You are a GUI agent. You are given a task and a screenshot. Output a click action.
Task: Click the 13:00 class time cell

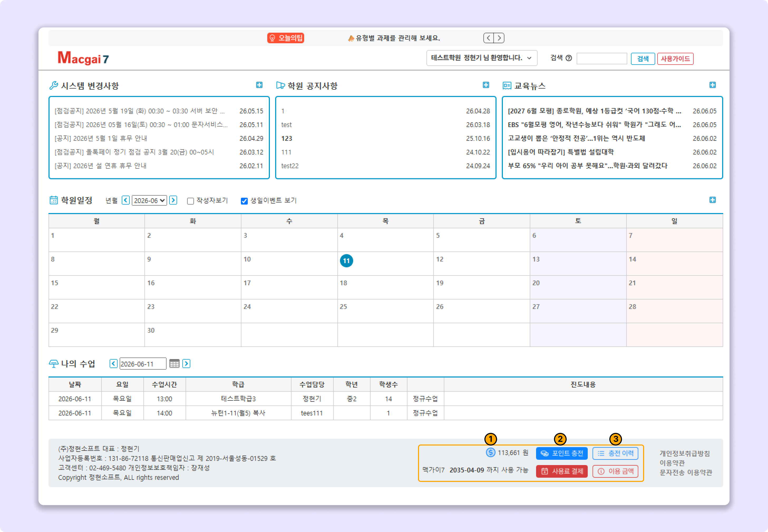click(165, 399)
